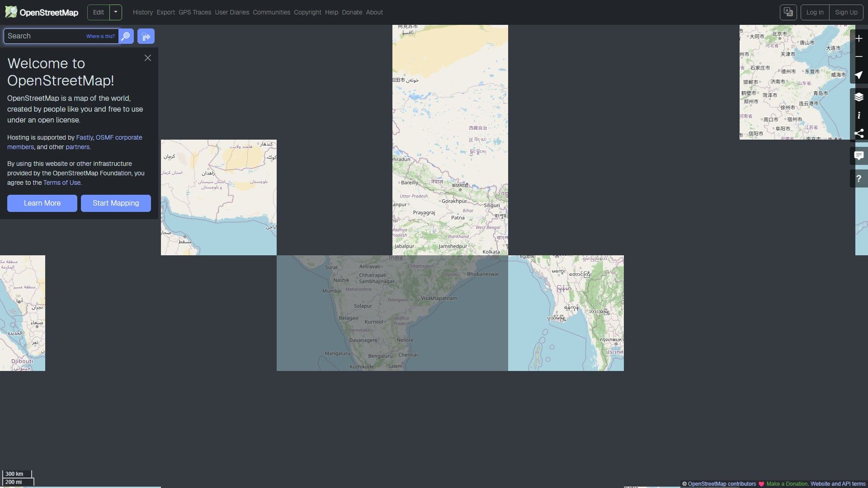
Task: Open the map key info
Action: (859, 115)
